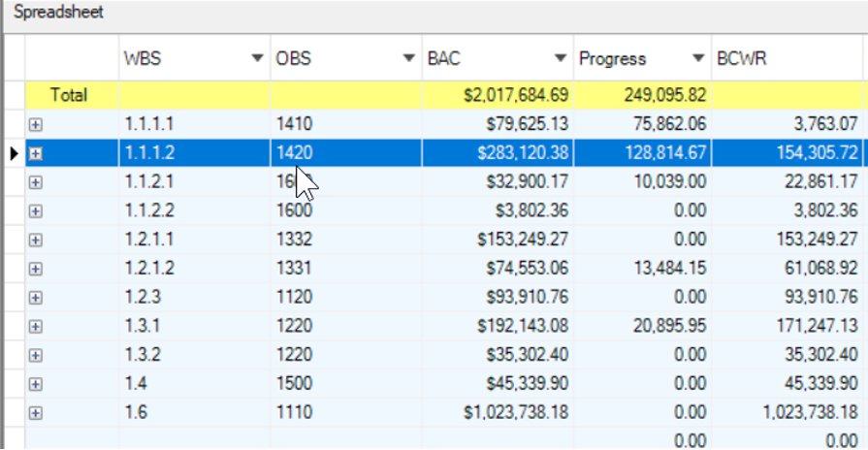Expand the row for WBS 1.2.3
The width and height of the screenshot is (868, 450).
point(36,298)
